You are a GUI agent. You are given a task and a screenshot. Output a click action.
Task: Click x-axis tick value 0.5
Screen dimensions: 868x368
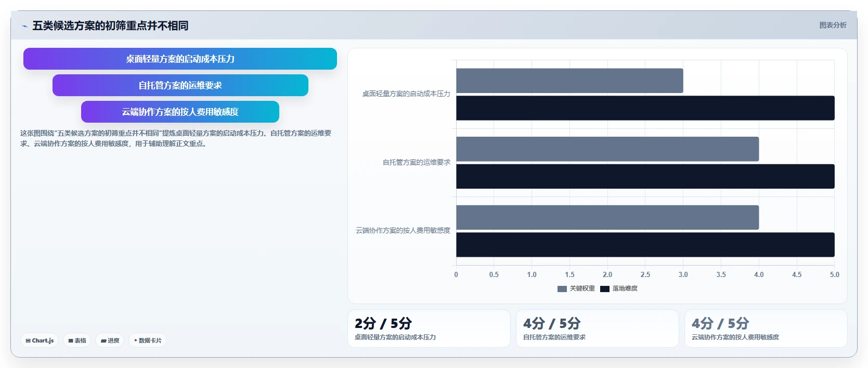[494, 274]
